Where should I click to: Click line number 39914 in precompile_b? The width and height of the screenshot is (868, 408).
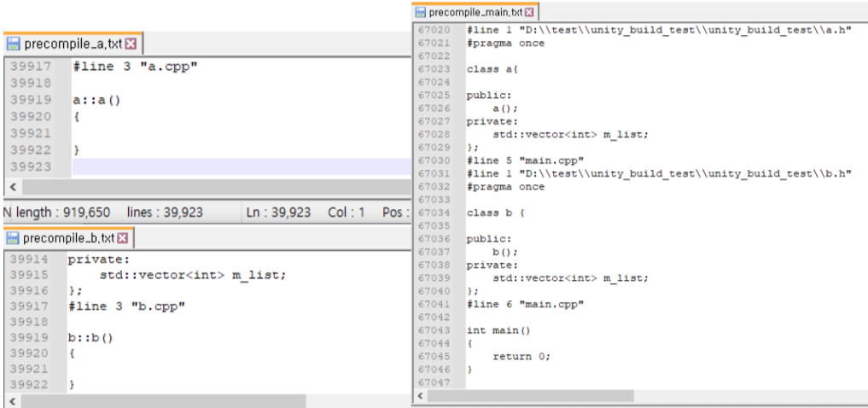point(29,259)
